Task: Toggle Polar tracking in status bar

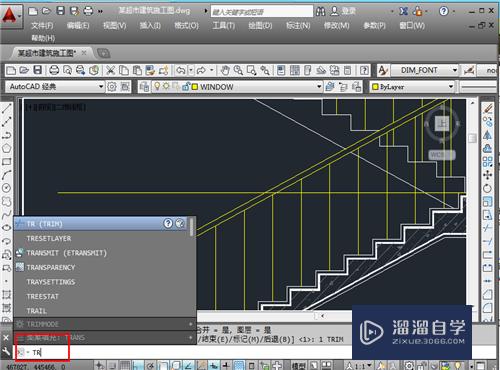Action: (151, 366)
